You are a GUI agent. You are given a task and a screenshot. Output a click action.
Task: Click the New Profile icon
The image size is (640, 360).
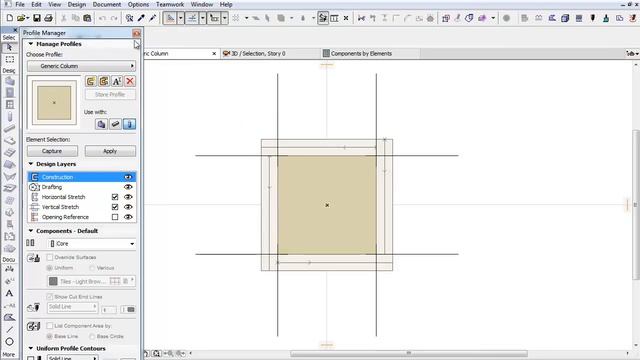point(91,81)
